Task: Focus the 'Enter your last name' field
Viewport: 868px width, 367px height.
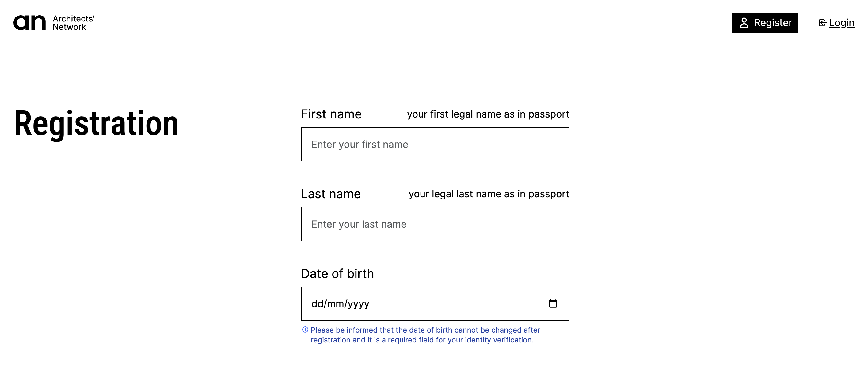Action: [x=435, y=224]
